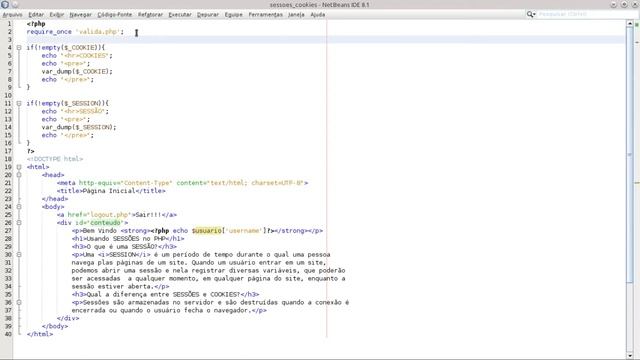Focus the Pesquisar quick search field
The height and width of the screenshot is (360, 640).
pos(586,14)
